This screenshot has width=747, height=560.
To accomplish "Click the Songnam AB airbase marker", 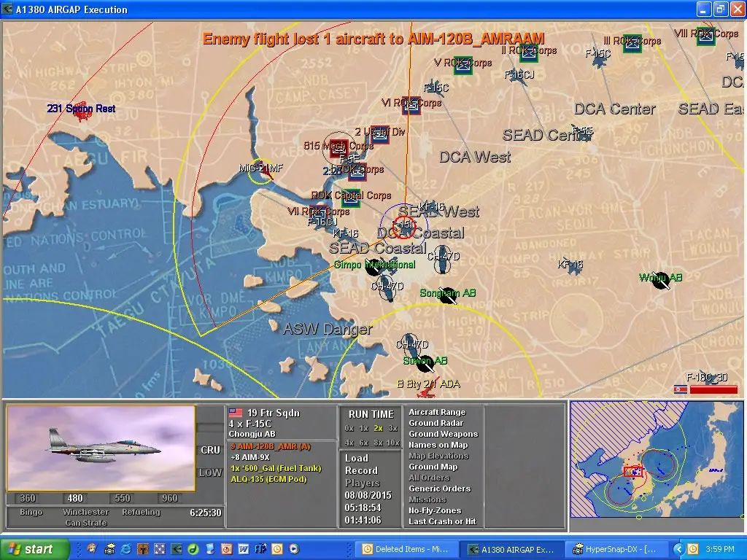I will tap(447, 296).
